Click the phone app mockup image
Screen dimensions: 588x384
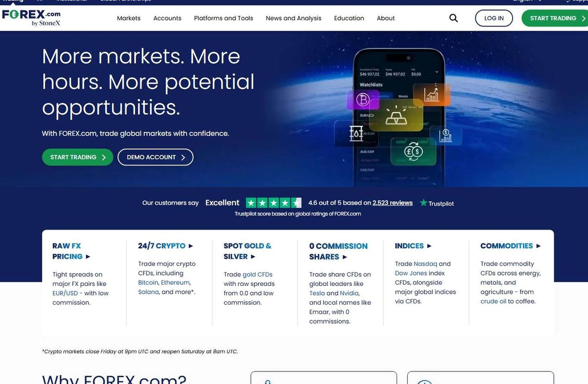(x=399, y=117)
